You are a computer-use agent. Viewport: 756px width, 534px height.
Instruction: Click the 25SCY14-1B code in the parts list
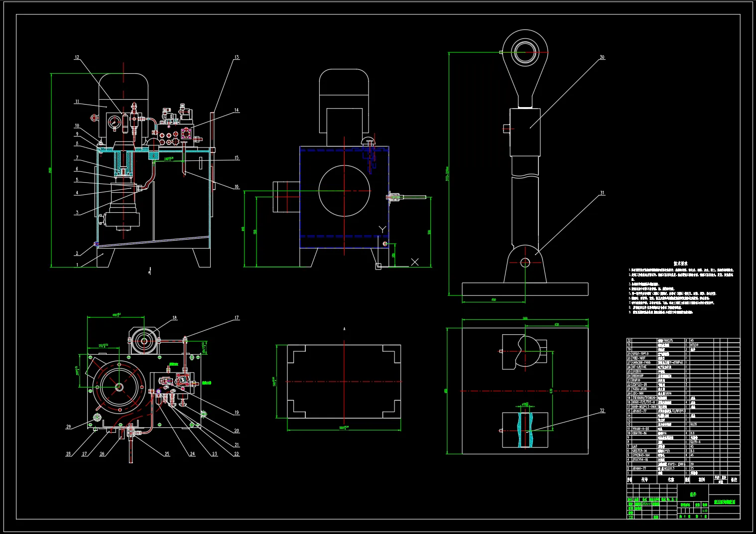coord(640,460)
